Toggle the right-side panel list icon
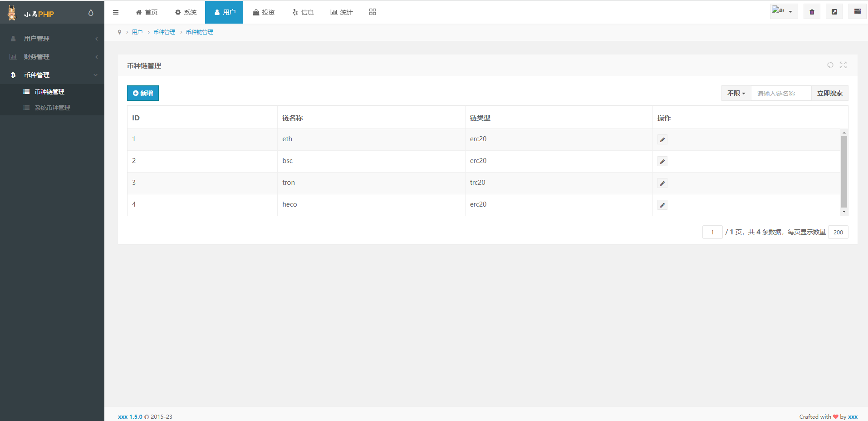This screenshot has width=868, height=421. [857, 12]
